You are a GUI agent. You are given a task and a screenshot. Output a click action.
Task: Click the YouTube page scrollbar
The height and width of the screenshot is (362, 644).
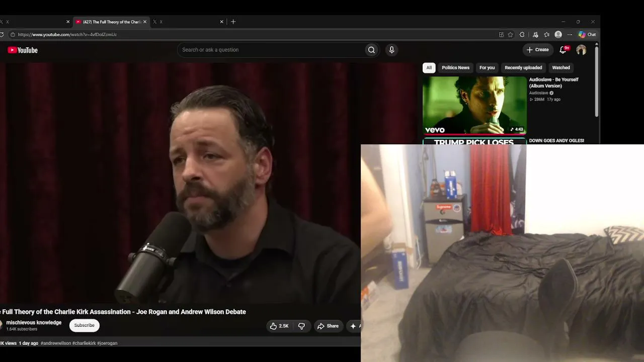(x=597, y=80)
